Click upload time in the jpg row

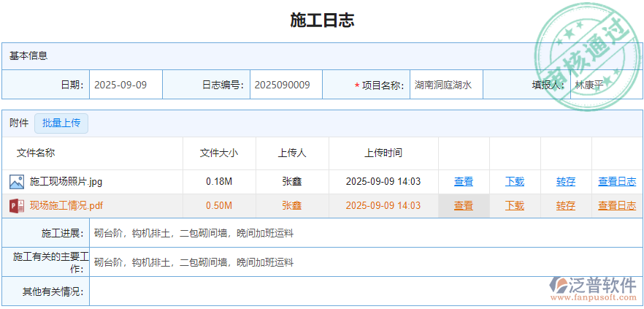(383, 182)
